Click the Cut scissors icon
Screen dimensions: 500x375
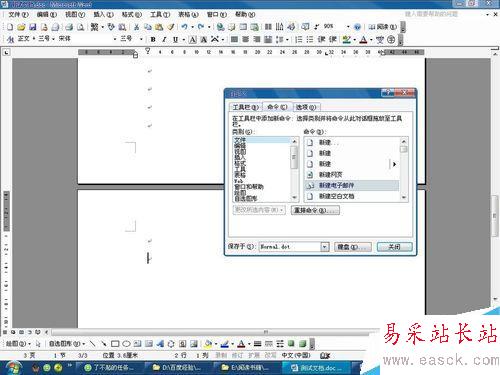pos(137,27)
